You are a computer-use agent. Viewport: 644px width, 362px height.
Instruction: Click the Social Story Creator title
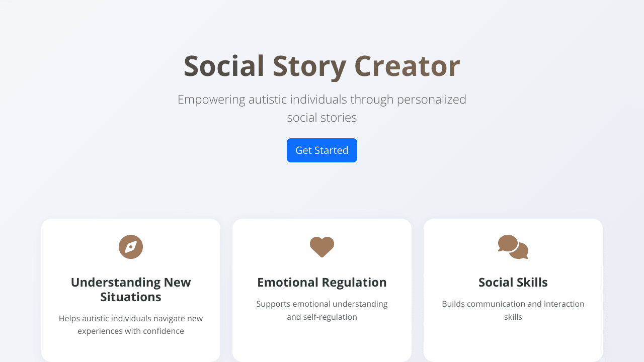click(322, 65)
